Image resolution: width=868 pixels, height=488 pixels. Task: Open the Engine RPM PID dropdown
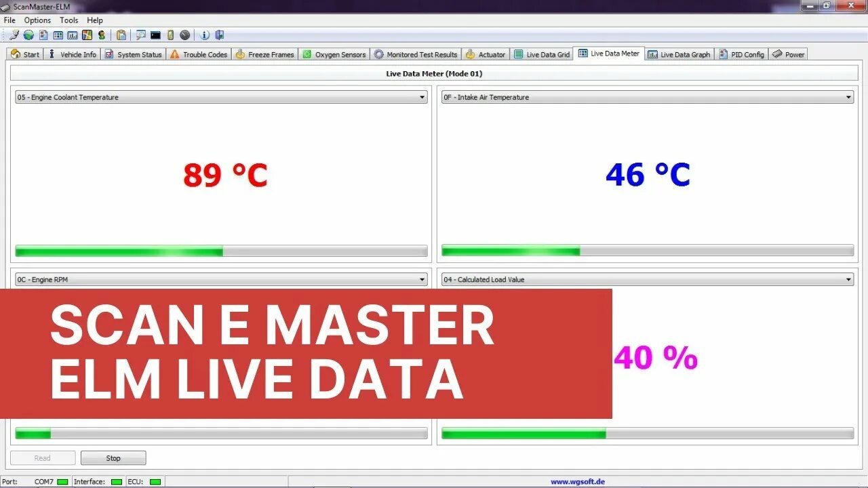tap(221, 279)
